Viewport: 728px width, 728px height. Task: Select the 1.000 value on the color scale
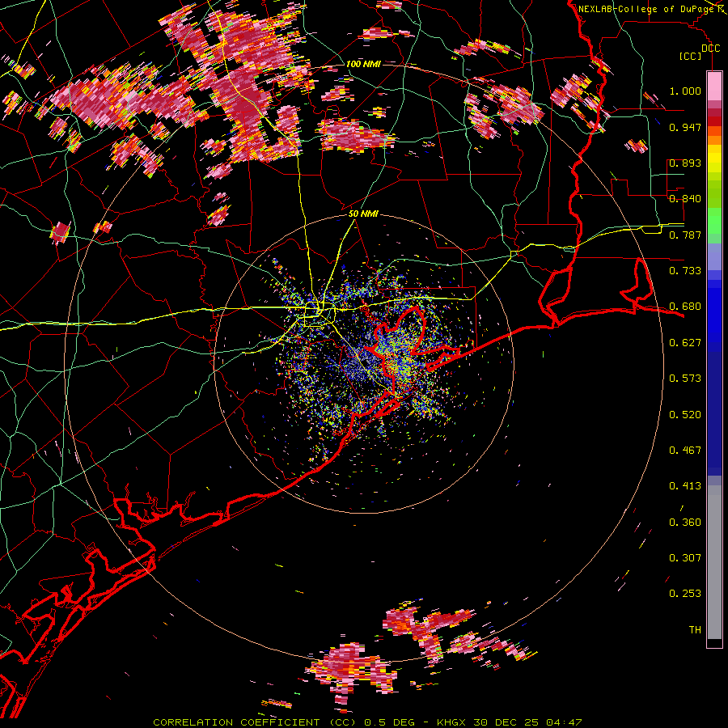[x=685, y=91]
